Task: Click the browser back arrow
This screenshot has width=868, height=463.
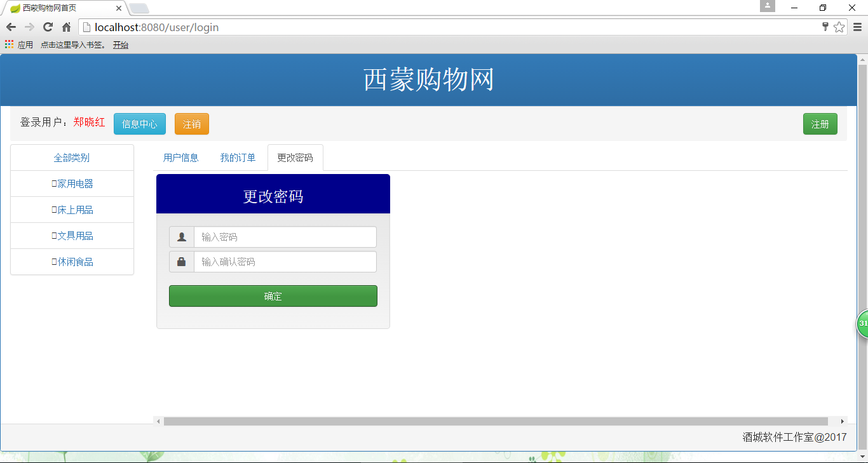Action: click(11, 27)
